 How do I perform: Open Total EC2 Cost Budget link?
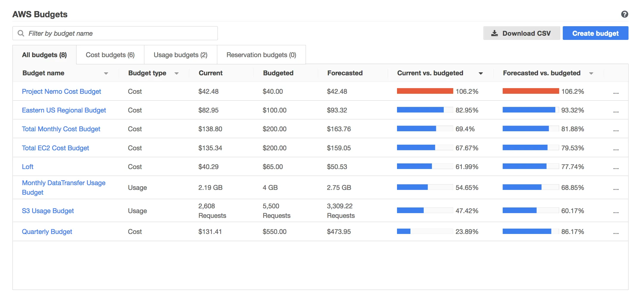pos(55,148)
